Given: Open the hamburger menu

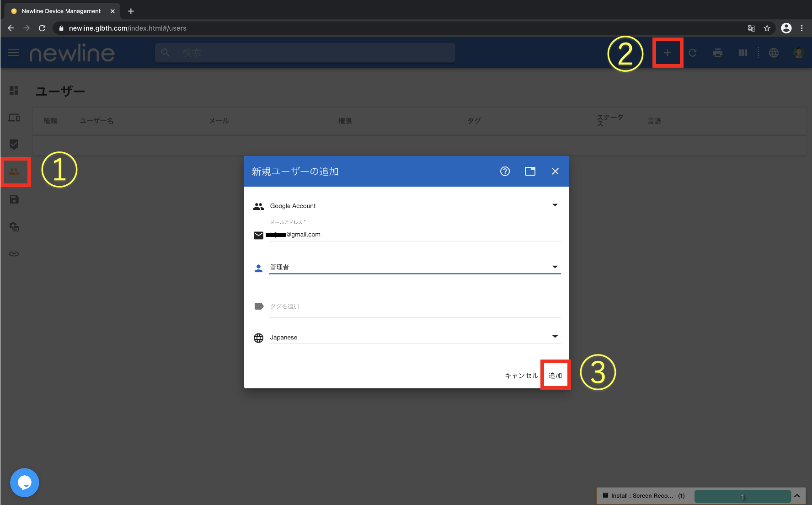Looking at the screenshot, I should click(14, 53).
